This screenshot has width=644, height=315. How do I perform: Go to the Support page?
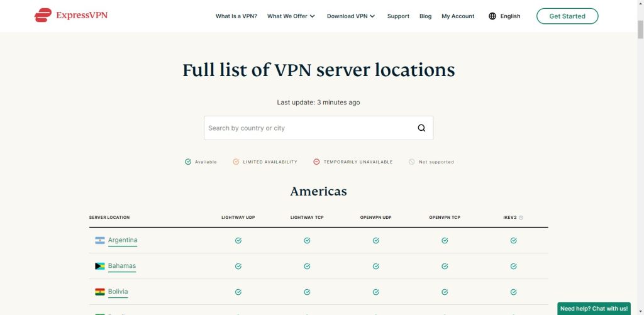[398, 16]
